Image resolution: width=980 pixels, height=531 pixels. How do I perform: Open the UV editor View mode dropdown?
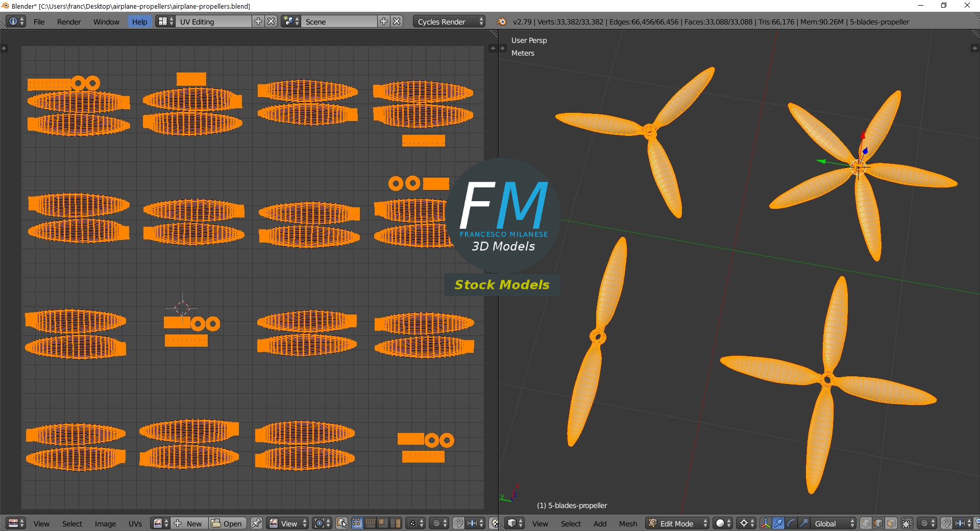[288, 523]
